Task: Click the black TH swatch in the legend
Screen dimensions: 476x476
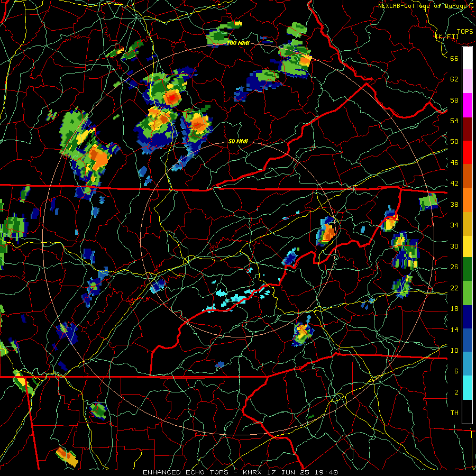Action: [x=467, y=411]
